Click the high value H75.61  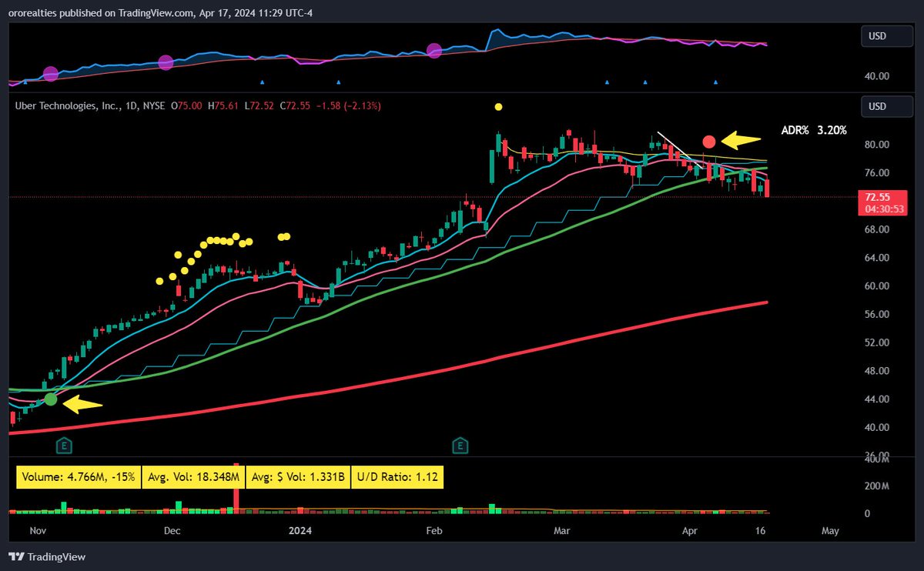[x=222, y=105]
